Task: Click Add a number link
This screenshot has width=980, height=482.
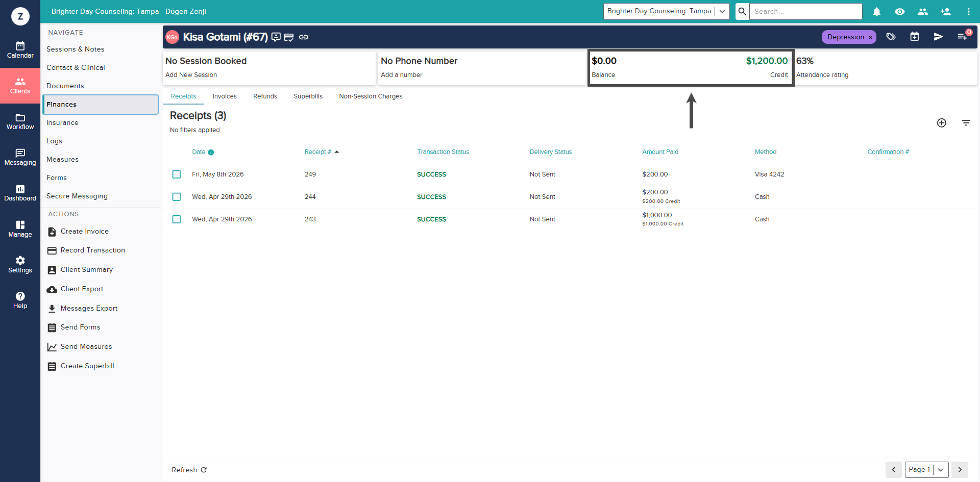Action: pos(401,75)
